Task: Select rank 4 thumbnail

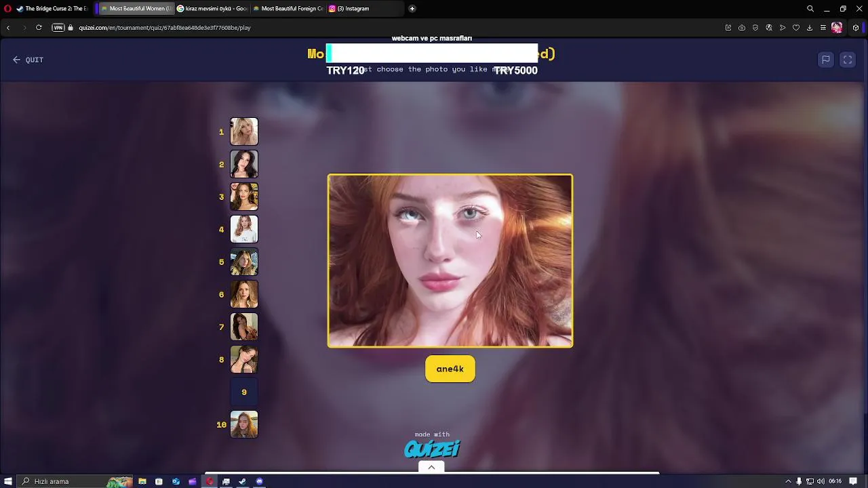Action: click(x=244, y=229)
